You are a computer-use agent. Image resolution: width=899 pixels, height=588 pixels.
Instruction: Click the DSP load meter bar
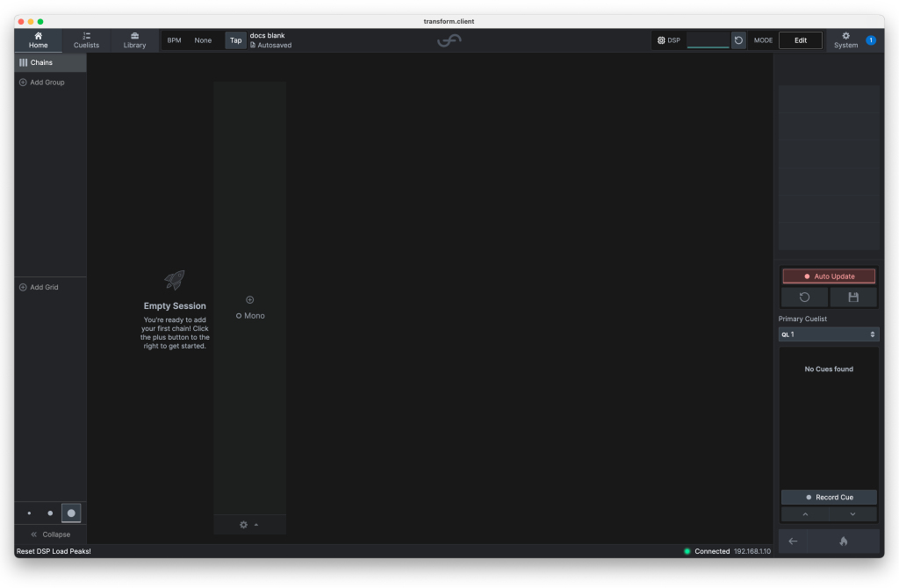[x=708, y=40]
